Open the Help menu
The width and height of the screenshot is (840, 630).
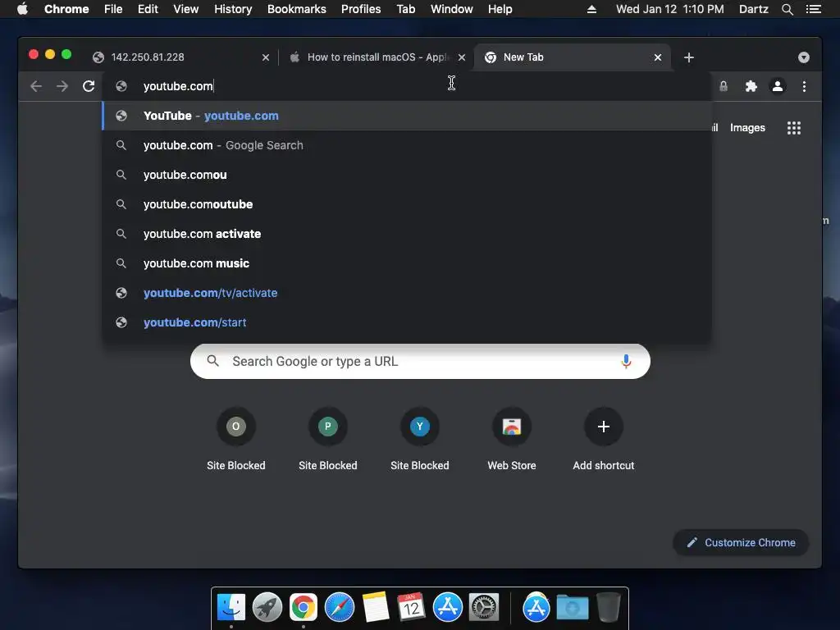click(x=500, y=9)
